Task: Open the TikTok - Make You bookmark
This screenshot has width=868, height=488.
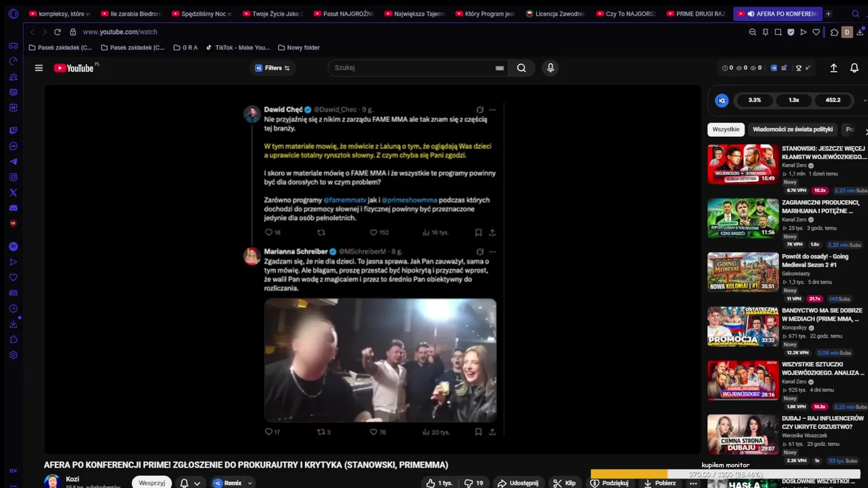Action: pos(237,47)
